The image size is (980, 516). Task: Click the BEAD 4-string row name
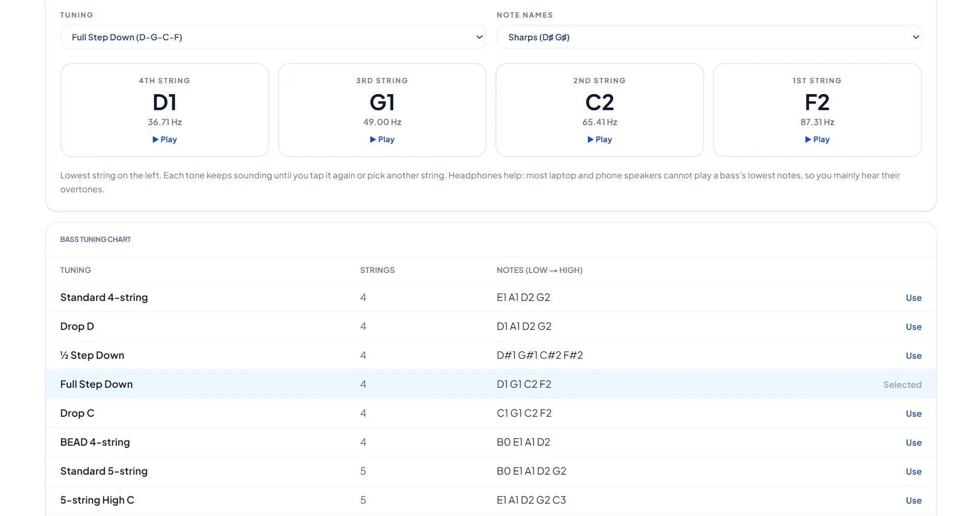(95, 442)
